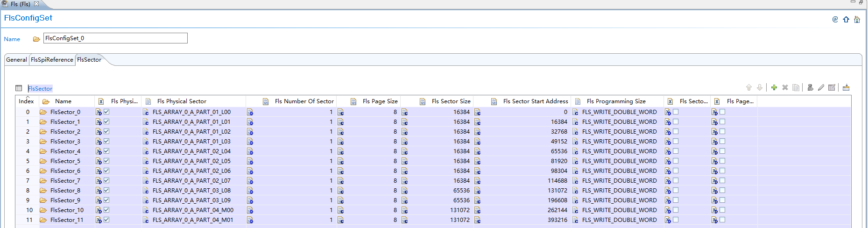Click the Name label link
The width and height of the screenshot is (868, 228).
click(x=12, y=39)
